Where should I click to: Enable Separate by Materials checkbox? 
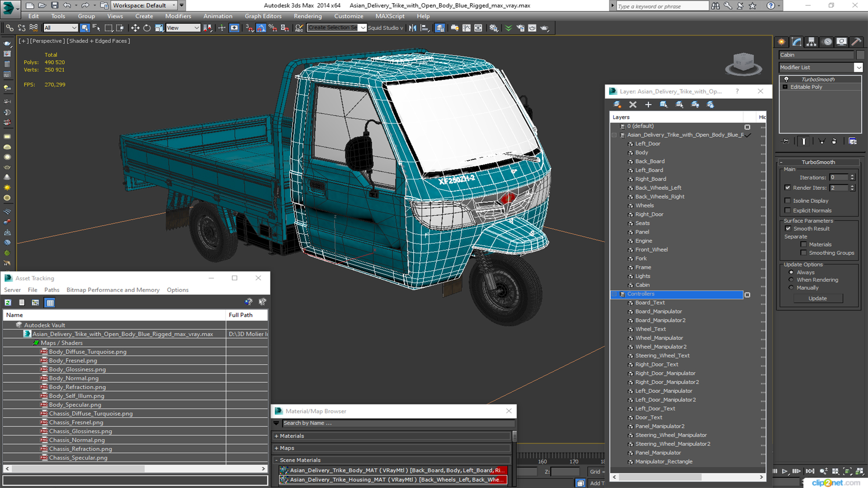coord(803,244)
